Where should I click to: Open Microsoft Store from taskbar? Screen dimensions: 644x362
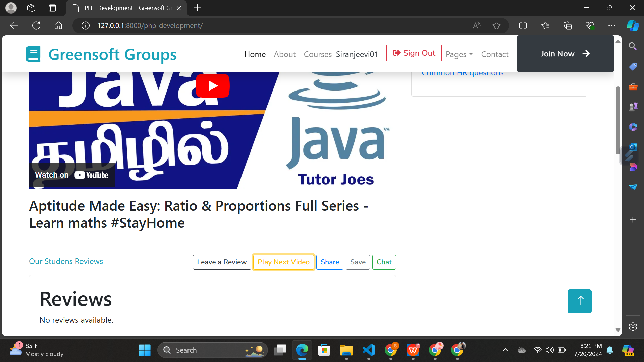pyautogui.click(x=324, y=350)
